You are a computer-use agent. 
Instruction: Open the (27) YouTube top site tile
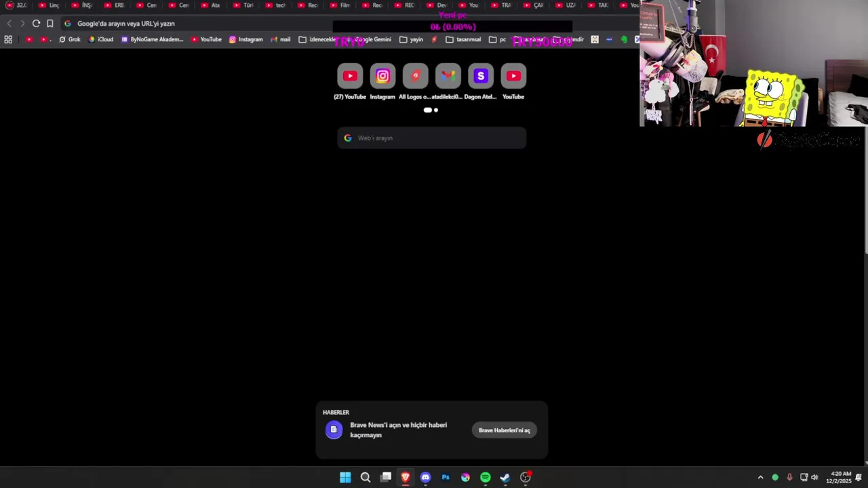click(350, 81)
